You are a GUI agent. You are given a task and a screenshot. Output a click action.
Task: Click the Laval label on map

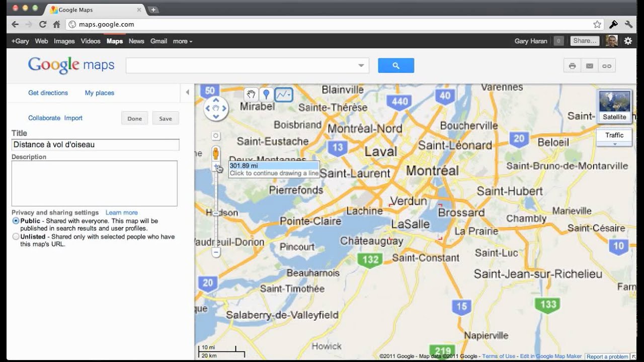click(381, 151)
